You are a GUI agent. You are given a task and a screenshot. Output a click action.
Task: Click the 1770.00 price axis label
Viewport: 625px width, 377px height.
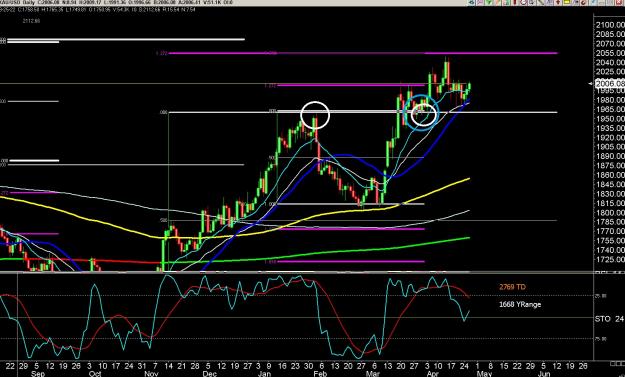[610, 231]
